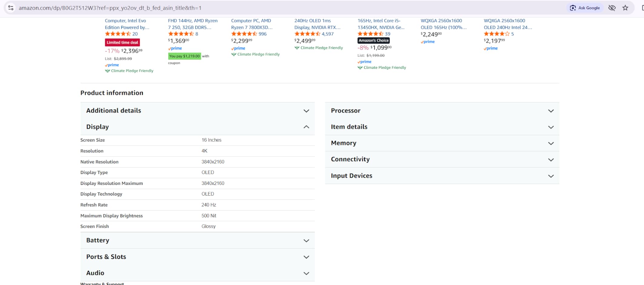The image size is (644, 285).
Task: Click Prime logo under the $2,299.99 price
Action: coord(238,49)
